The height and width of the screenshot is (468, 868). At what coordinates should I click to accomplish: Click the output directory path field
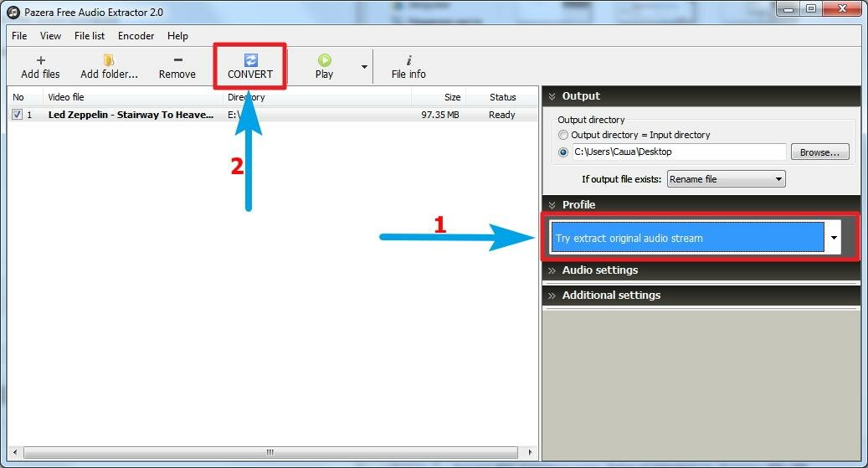(x=678, y=152)
